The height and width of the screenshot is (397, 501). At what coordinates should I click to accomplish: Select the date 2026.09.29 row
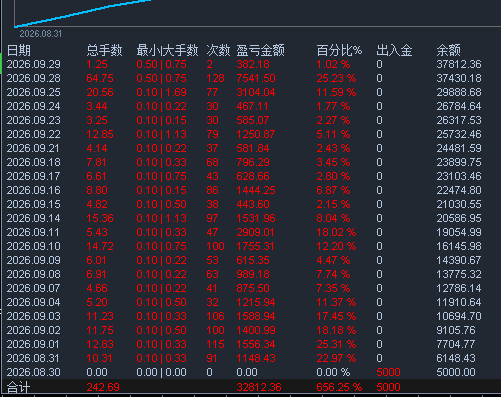(x=244, y=64)
